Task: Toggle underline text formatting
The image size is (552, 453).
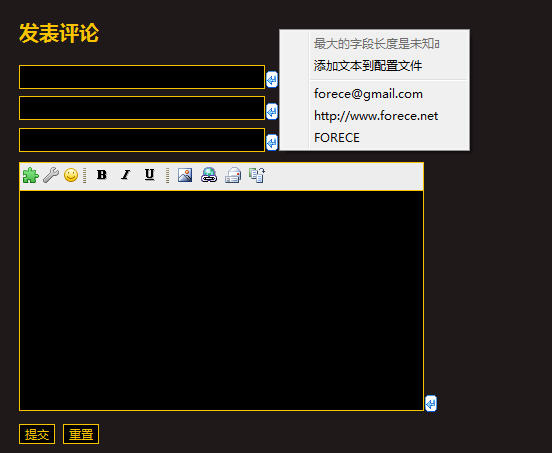Action: tap(150, 175)
